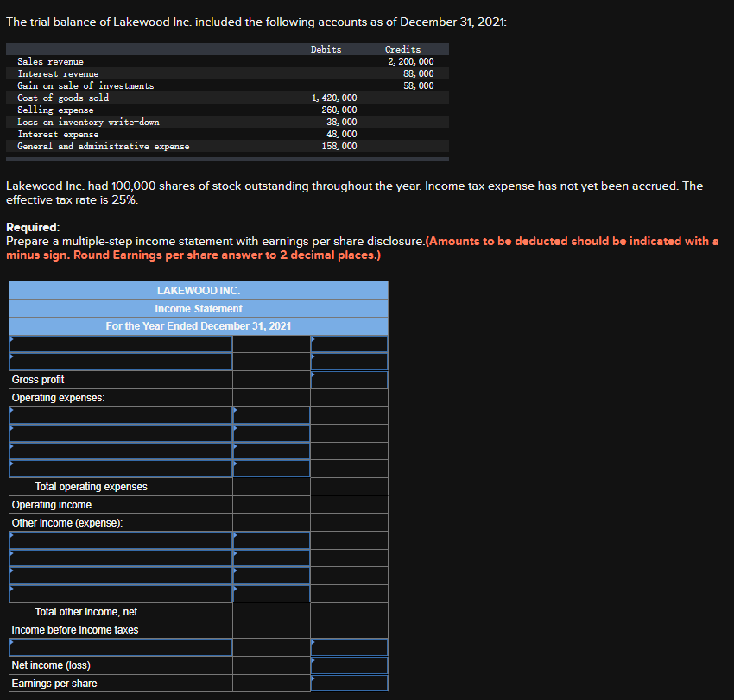Select the third amount field under Other income (expense)

[271, 576]
